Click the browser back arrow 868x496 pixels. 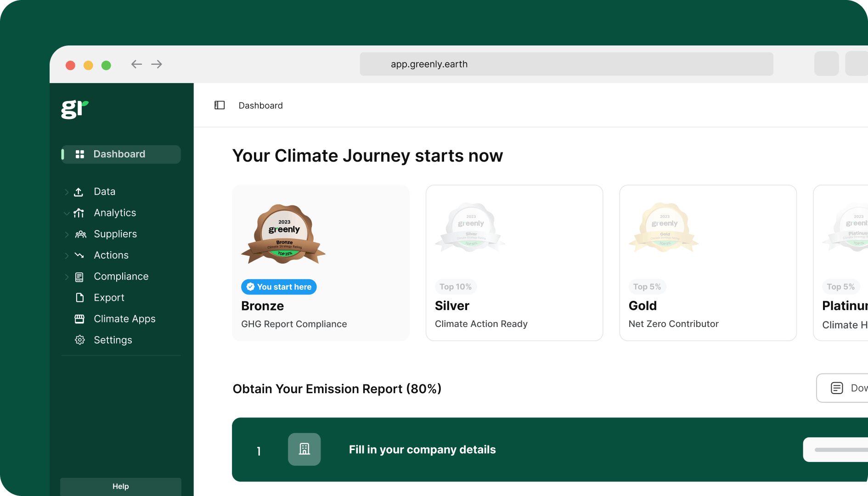[136, 64]
